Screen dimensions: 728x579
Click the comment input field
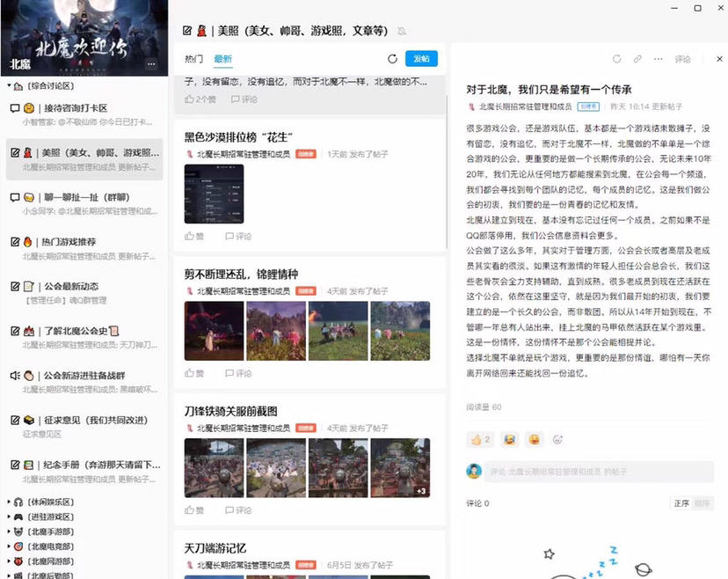tap(598, 472)
